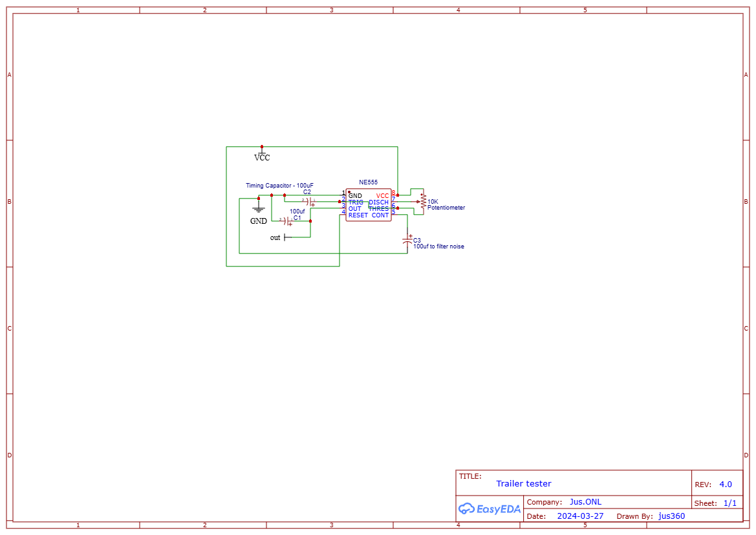Click the EasyEDA logo in title block

[490, 508]
